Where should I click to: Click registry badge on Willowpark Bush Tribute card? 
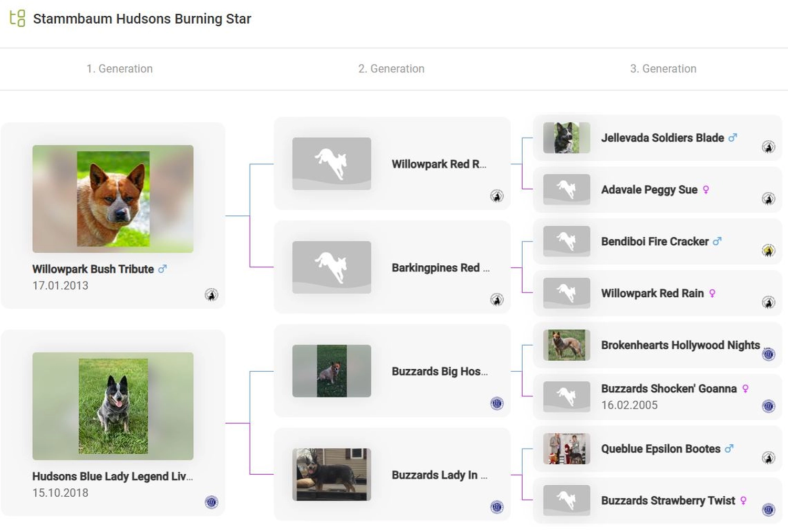(211, 295)
